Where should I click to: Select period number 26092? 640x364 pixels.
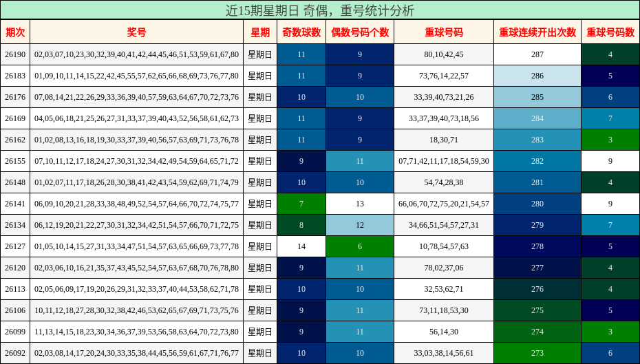point(15,353)
